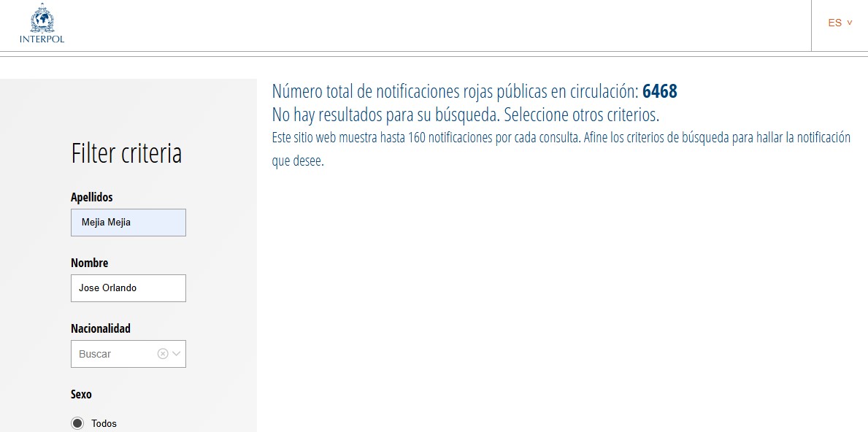Screen dimensions: 868x432
Task: Click the Sexo section label
Action: pos(81,394)
